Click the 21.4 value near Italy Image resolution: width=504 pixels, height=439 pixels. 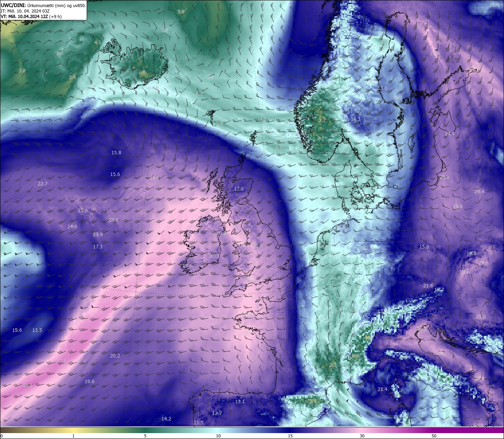coord(382,389)
